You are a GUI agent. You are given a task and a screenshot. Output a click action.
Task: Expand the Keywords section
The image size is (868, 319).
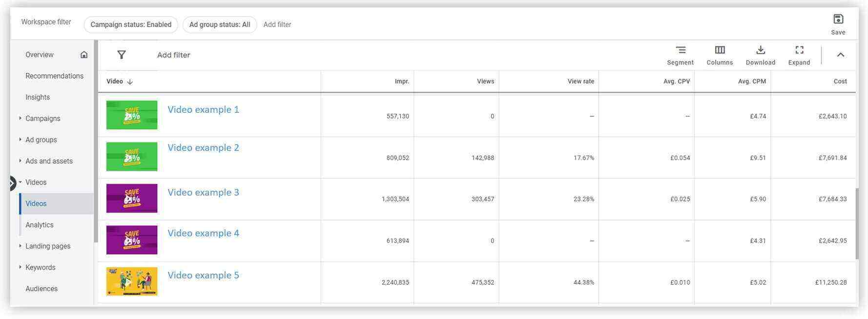point(20,267)
